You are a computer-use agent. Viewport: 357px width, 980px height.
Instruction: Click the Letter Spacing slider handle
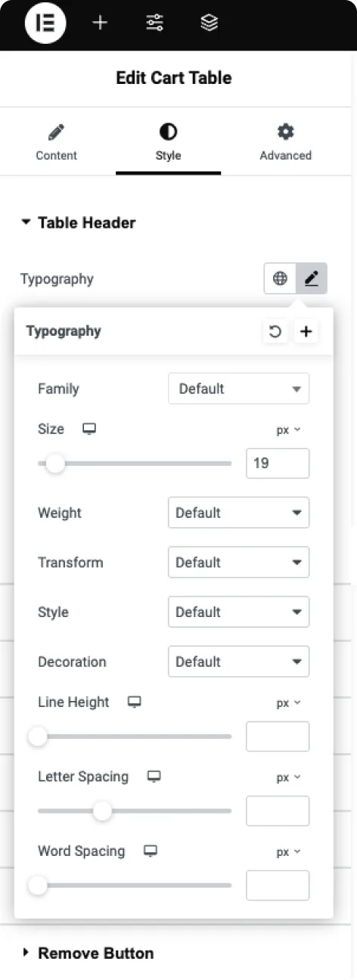click(x=102, y=811)
